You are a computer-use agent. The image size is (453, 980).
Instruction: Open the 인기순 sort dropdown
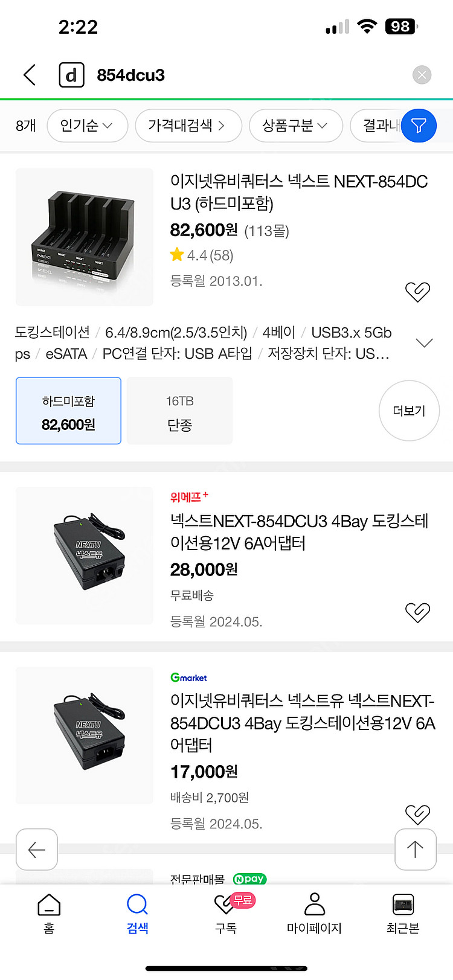(87, 126)
